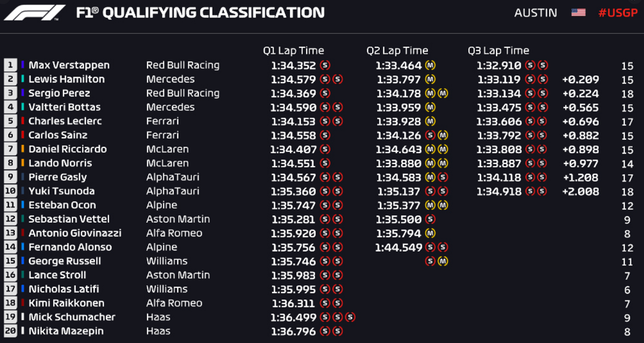Select the Q2 Lap Time column header

(397, 50)
